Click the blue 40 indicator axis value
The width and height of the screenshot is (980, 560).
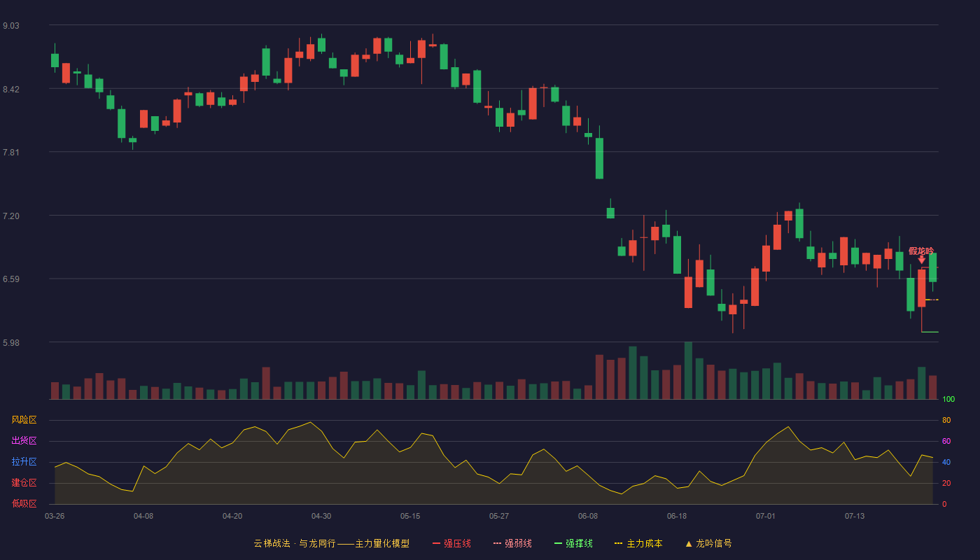click(x=946, y=463)
